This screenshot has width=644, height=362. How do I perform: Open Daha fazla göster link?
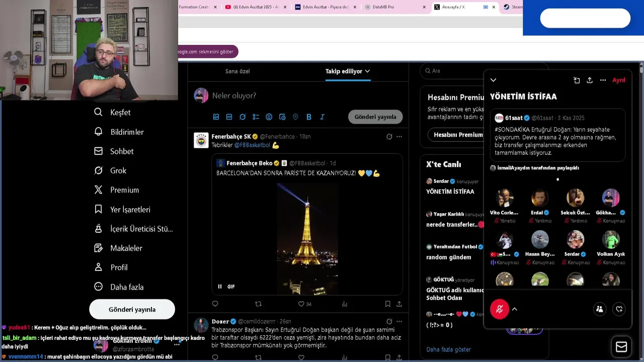pyautogui.click(x=449, y=349)
